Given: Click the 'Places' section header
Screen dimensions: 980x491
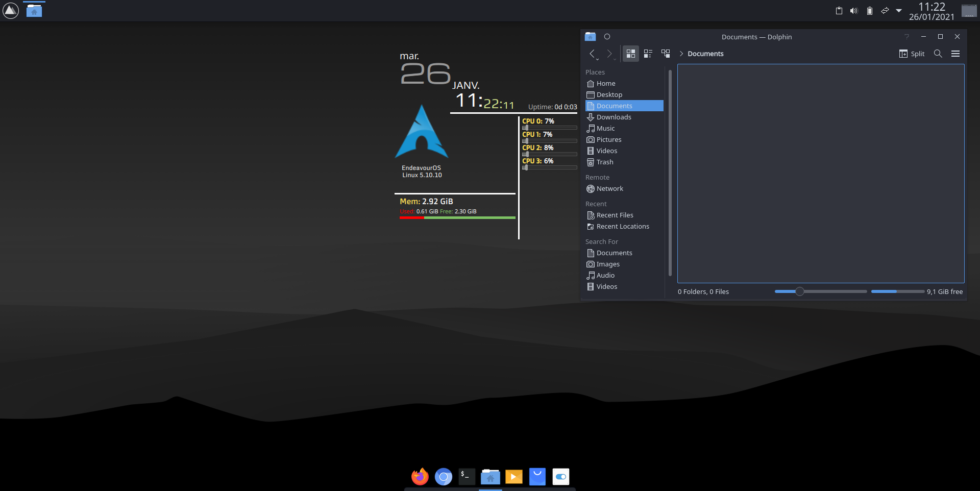Looking at the screenshot, I should coord(595,72).
